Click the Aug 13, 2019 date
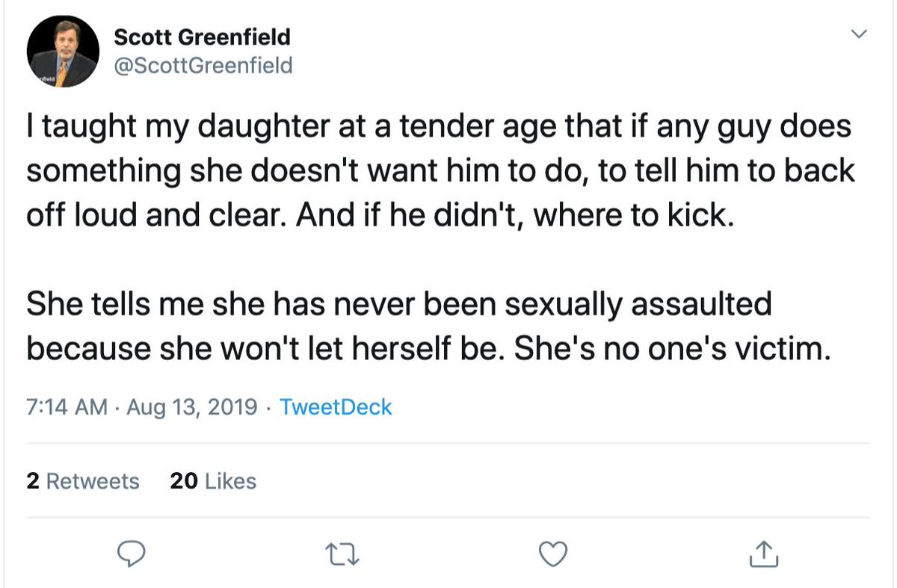 pos(193,407)
